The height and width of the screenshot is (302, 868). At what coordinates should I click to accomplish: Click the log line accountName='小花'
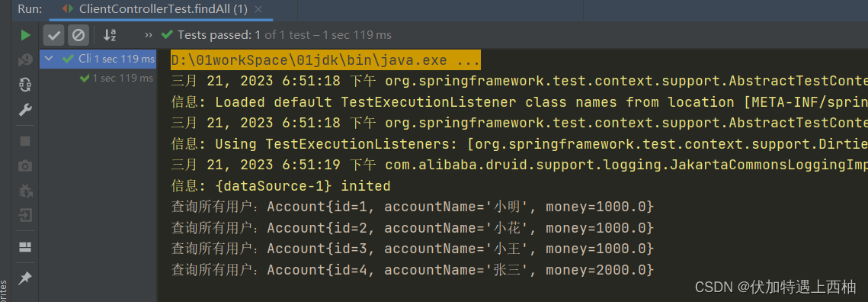click(x=413, y=228)
